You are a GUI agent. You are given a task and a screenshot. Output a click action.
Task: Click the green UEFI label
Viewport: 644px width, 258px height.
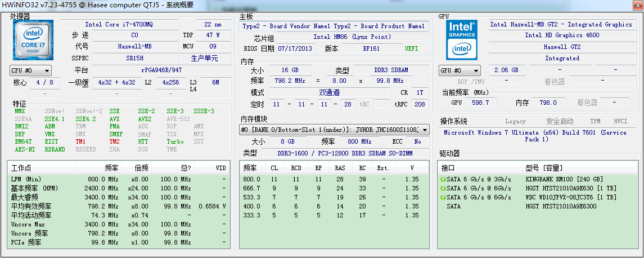click(x=412, y=48)
